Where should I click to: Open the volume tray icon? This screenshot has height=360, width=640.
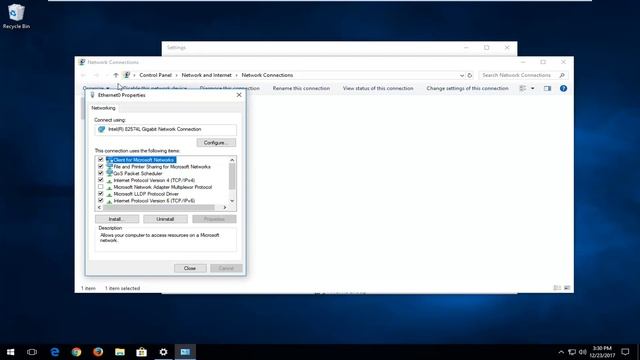583,352
